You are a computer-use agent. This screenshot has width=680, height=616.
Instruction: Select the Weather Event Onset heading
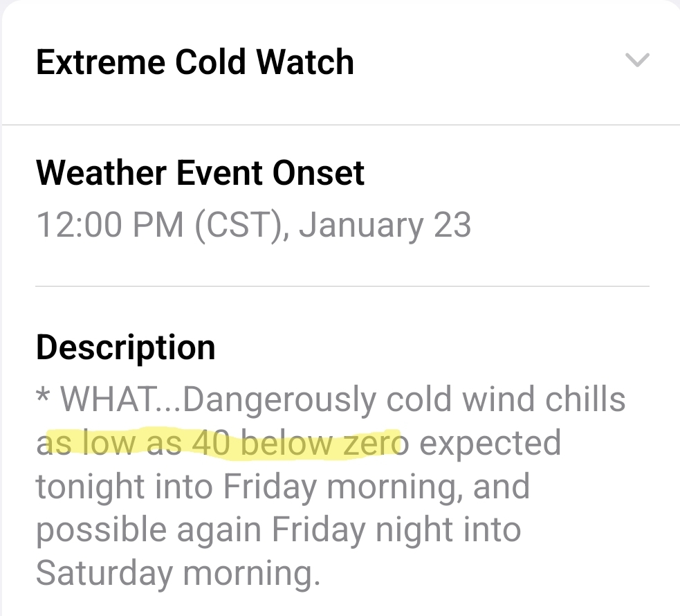coord(200,172)
